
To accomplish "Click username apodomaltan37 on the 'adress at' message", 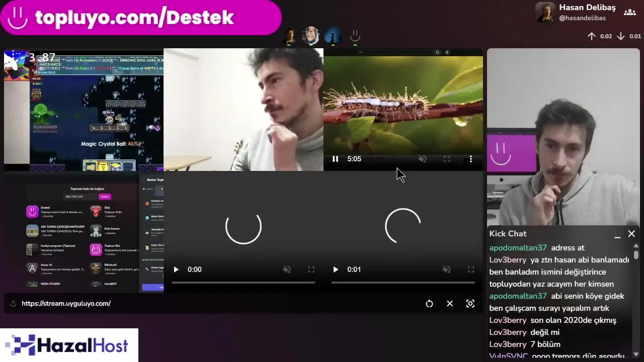I will point(518,248).
